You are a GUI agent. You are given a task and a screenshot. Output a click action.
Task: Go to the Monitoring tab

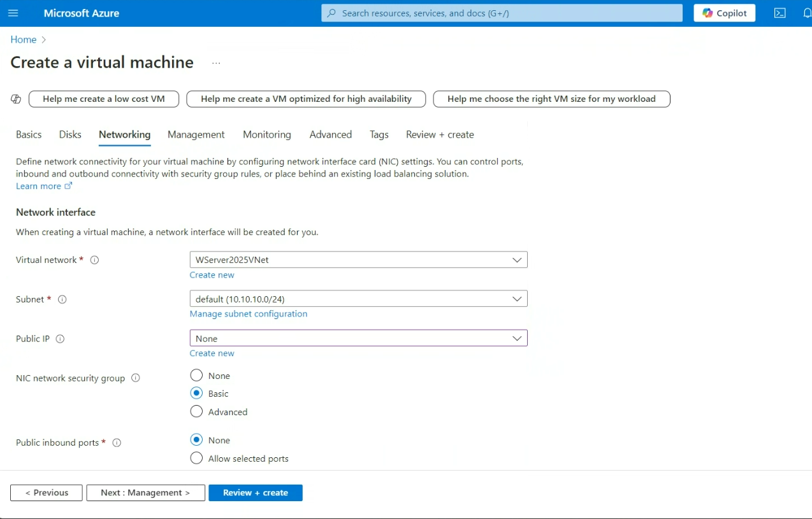(x=266, y=134)
